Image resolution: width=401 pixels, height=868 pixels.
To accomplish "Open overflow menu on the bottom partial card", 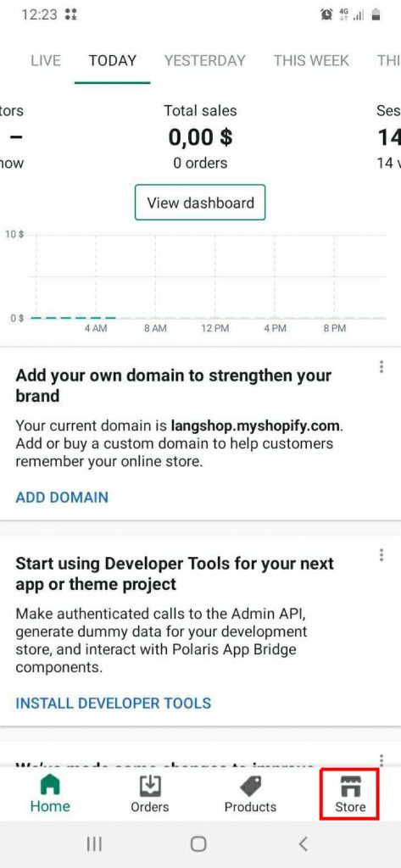I will coord(381,759).
